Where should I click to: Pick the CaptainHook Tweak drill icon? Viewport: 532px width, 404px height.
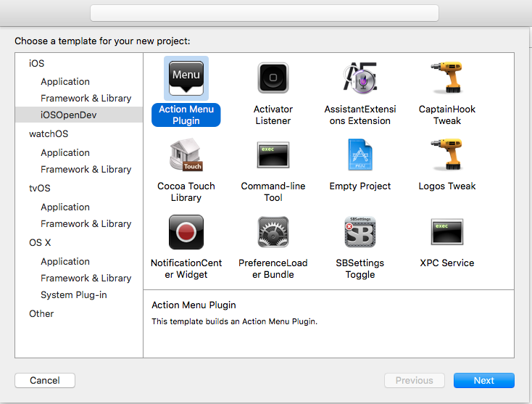(447, 78)
